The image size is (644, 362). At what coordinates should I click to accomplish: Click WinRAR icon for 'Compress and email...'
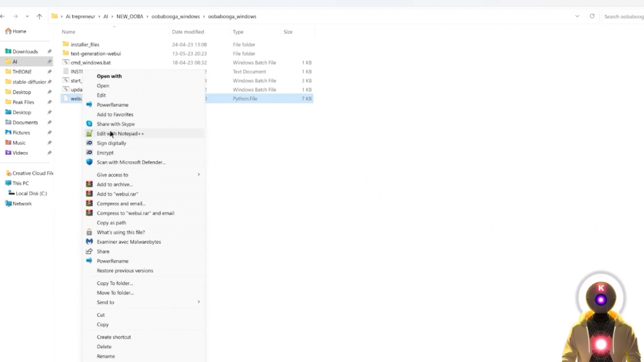(x=89, y=203)
